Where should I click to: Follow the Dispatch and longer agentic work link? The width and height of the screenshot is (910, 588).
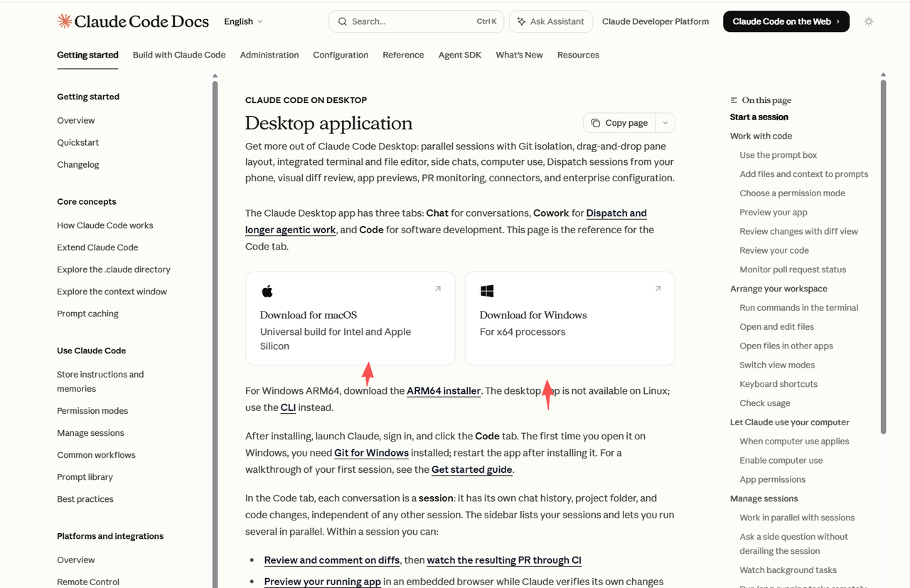coord(446,221)
